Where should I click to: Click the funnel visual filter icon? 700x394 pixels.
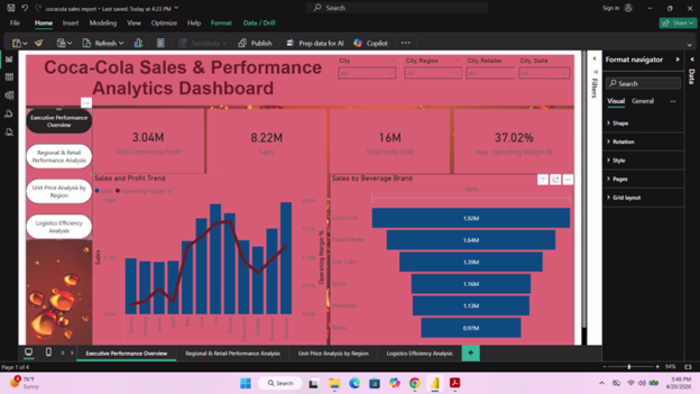(542, 179)
